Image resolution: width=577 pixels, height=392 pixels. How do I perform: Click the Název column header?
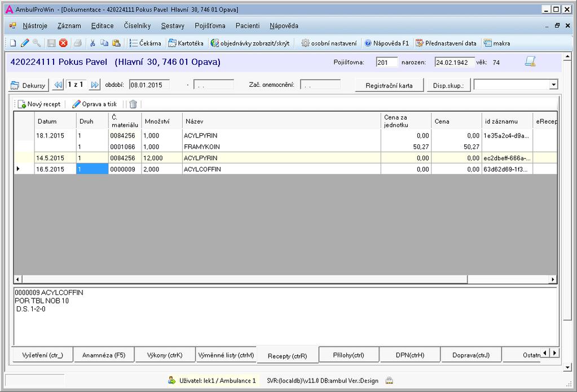(281, 121)
